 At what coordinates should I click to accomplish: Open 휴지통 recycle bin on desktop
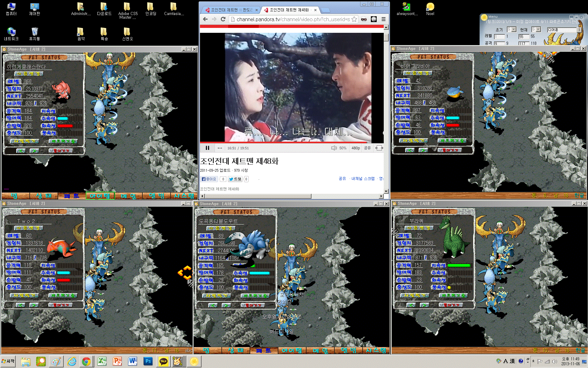click(x=35, y=34)
